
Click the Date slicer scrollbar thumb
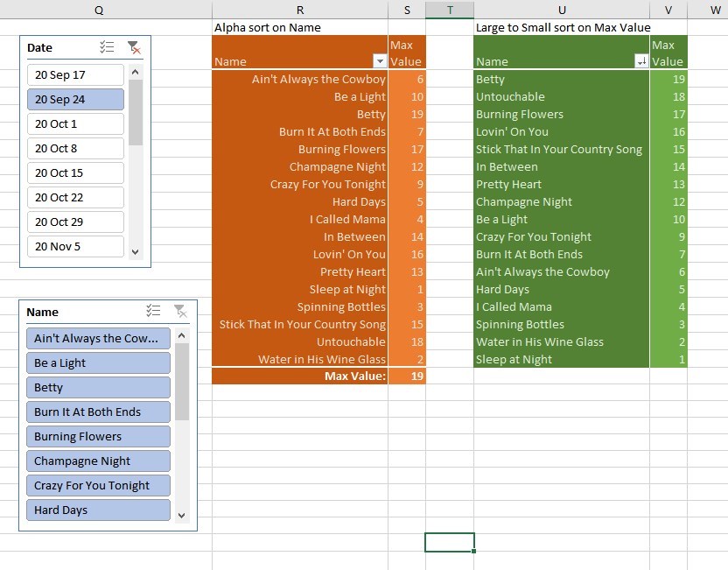(136, 112)
